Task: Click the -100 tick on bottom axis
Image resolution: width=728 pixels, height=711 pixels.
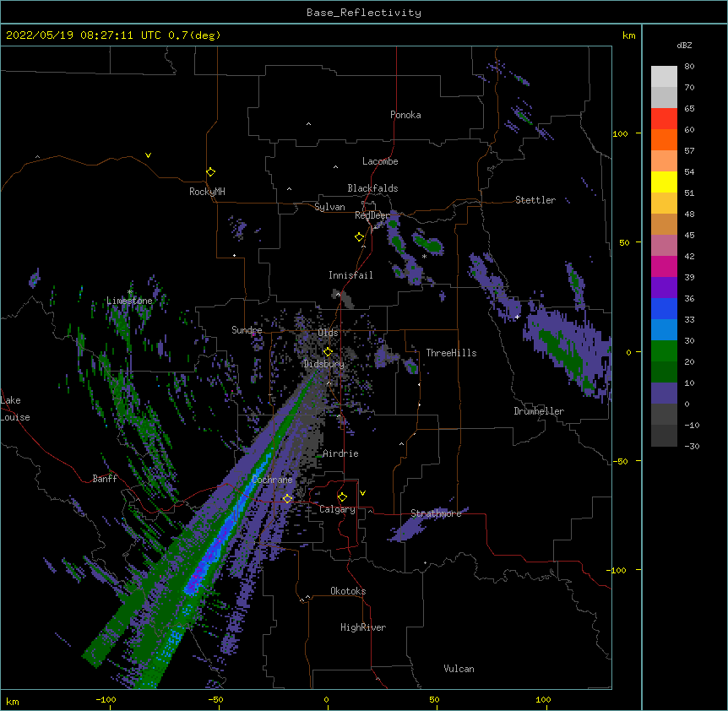Action: 106,699
